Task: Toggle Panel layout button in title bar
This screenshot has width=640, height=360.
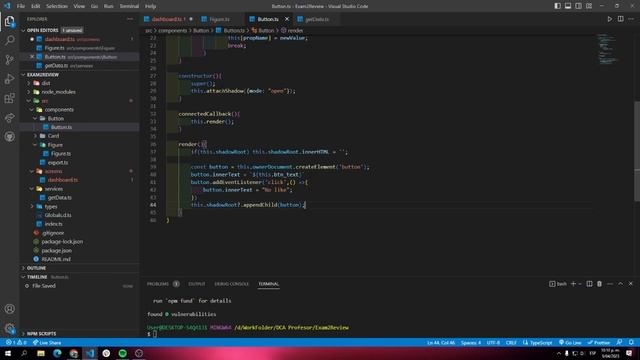Action: [x=568, y=6]
